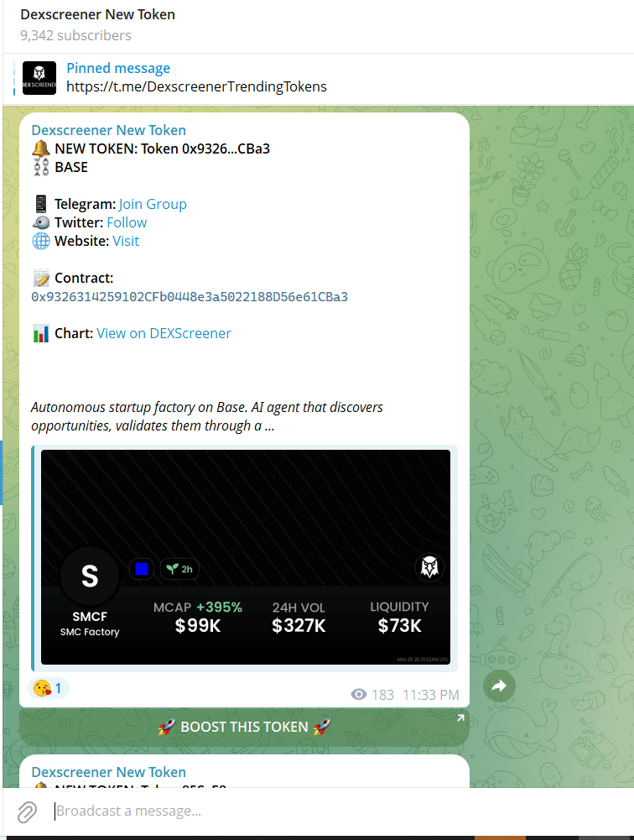The width and height of the screenshot is (634, 840).
Task: Click the Dexscreener owl logo in preview
Action: tap(429, 567)
